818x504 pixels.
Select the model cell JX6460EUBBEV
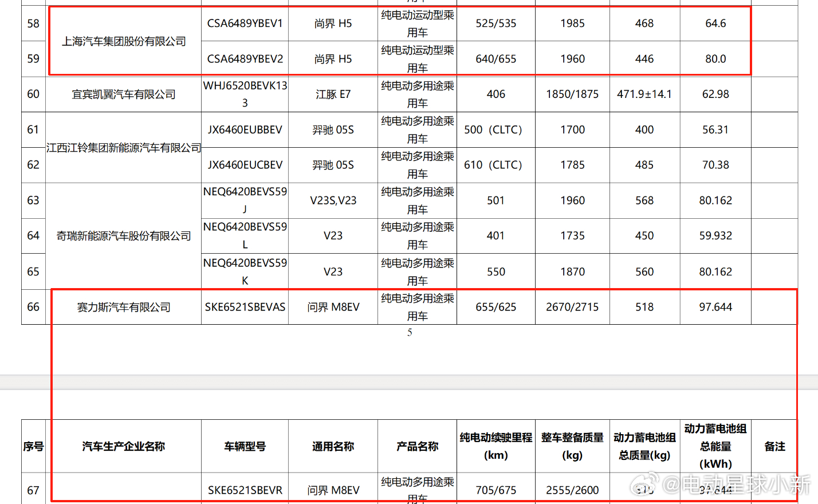point(245,130)
